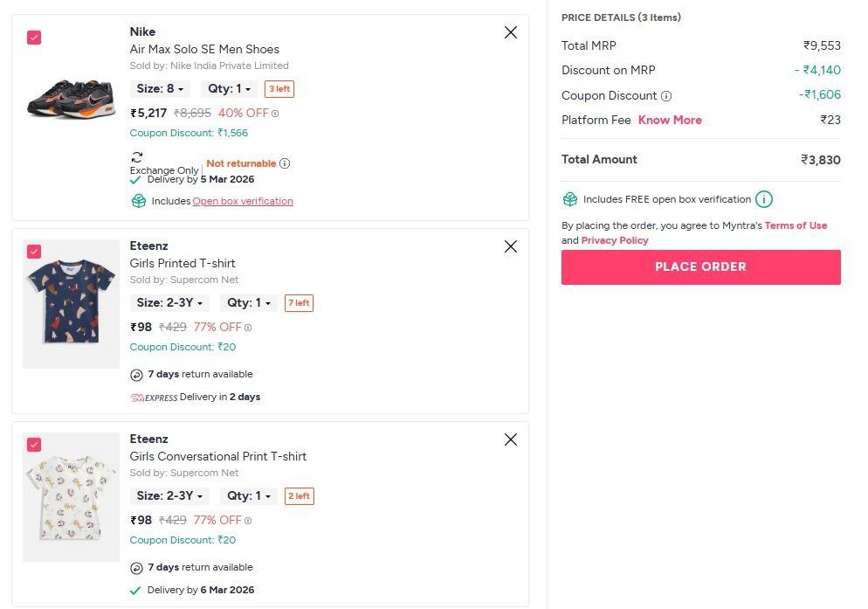The image size is (868, 609).
Task: Change size of Girls Printed T-shirt
Action: coord(170,303)
